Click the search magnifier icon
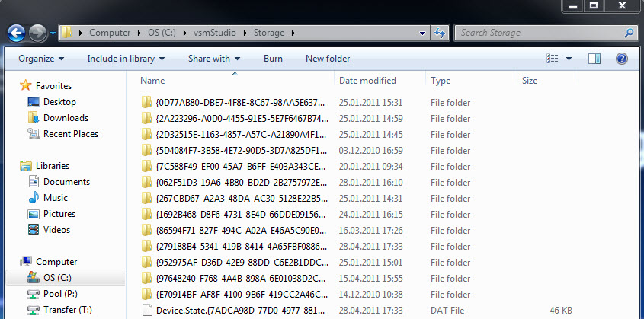644x319 pixels. pyautogui.click(x=630, y=33)
